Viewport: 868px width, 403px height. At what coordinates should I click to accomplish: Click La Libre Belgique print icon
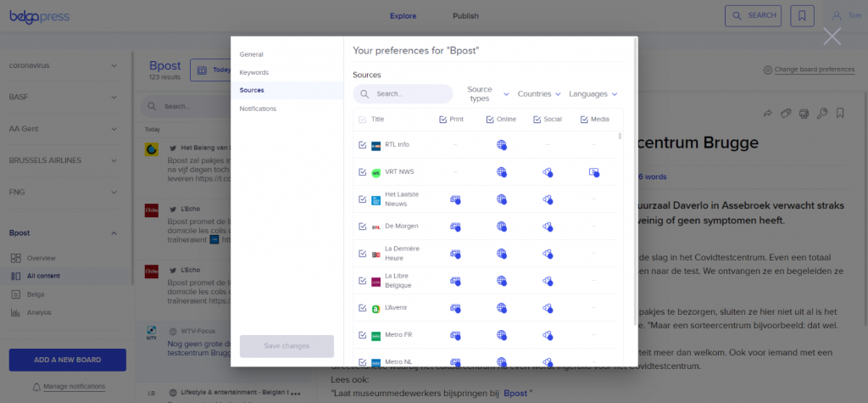[455, 281]
